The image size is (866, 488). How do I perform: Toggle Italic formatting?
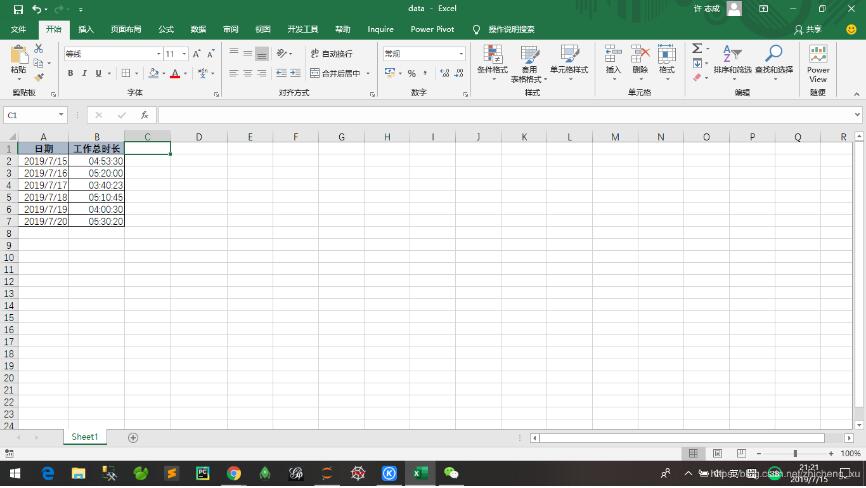(84, 73)
